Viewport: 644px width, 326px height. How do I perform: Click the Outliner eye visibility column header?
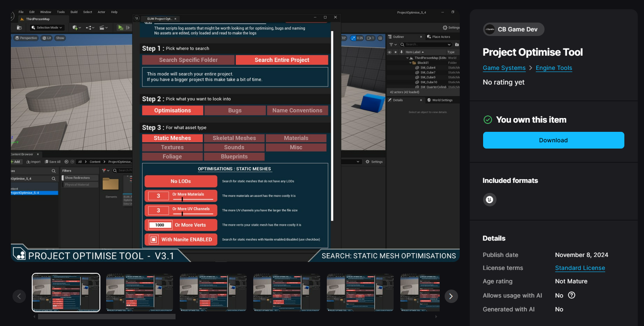coord(389,52)
